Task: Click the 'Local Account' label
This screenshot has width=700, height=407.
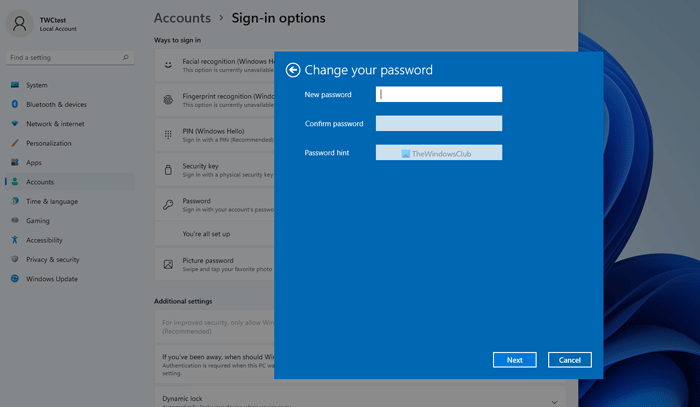Action: pos(58,29)
